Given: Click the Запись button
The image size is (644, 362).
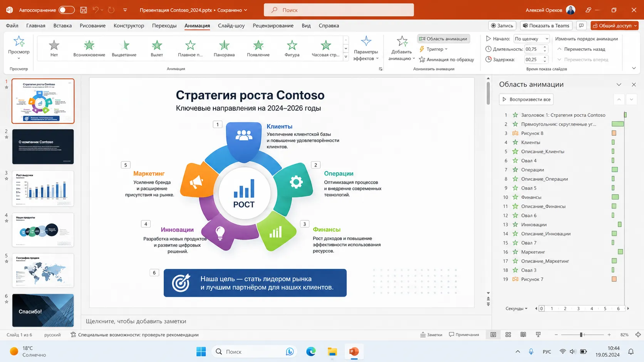Looking at the screenshot, I should (x=502, y=25).
